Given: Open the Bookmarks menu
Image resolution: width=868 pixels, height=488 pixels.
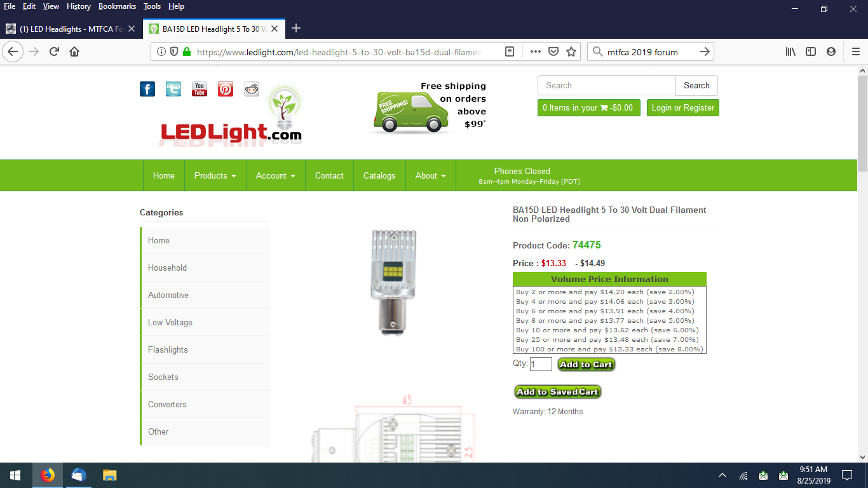Looking at the screenshot, I should click(x=117, y=6).
